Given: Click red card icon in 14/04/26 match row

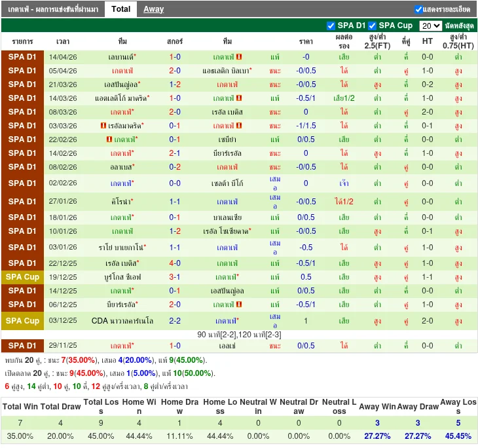Looking at the screenshot, I should tap(239, 57).
